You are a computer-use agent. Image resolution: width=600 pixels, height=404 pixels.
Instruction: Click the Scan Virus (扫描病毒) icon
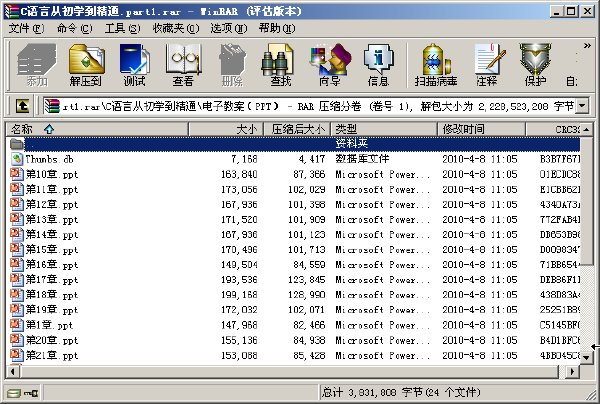436,64
